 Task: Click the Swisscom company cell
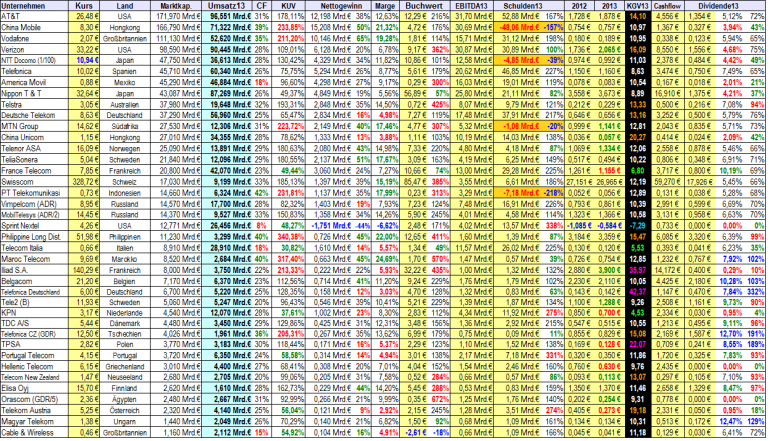(x=34, y=181)
